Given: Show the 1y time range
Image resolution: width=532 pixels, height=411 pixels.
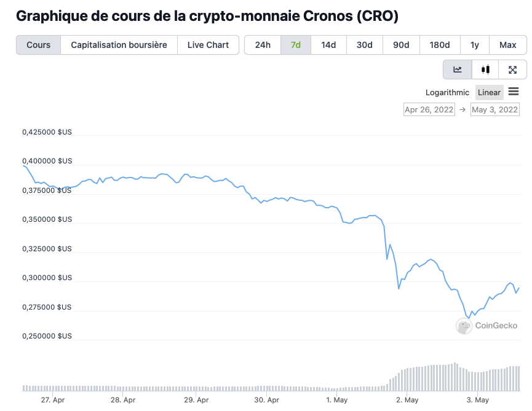Looking at the screenshot, I should click(474, 45).
